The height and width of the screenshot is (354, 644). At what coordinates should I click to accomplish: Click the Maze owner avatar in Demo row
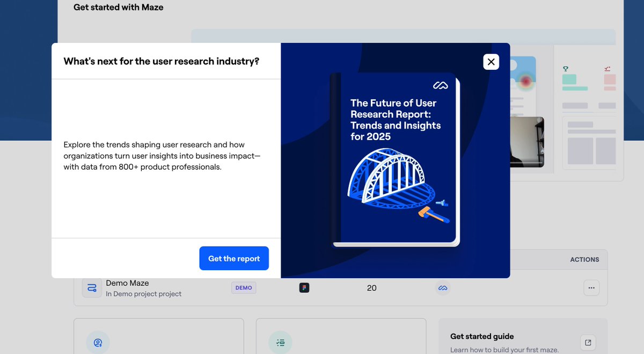(x=443, y=288)
